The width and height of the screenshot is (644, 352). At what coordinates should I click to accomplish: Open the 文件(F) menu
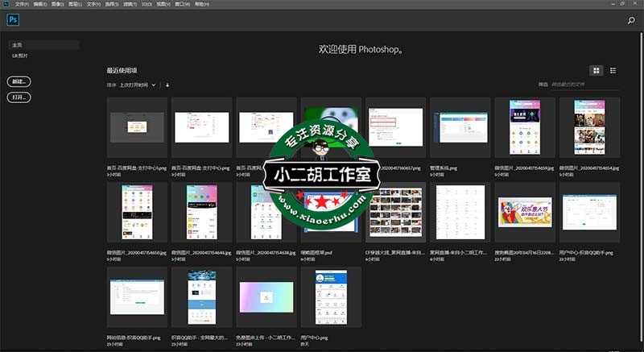23,4
